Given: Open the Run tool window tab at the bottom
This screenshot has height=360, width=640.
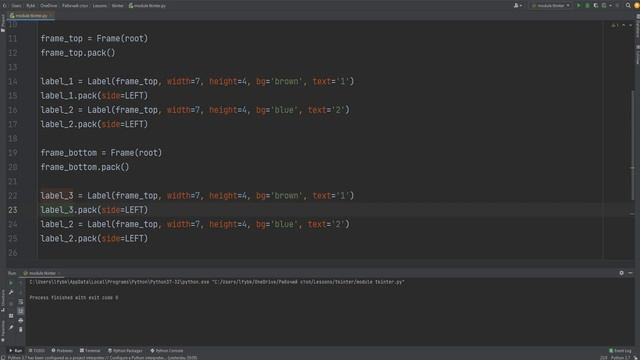Looking at the screenshot, I should (x=16, y=351).
